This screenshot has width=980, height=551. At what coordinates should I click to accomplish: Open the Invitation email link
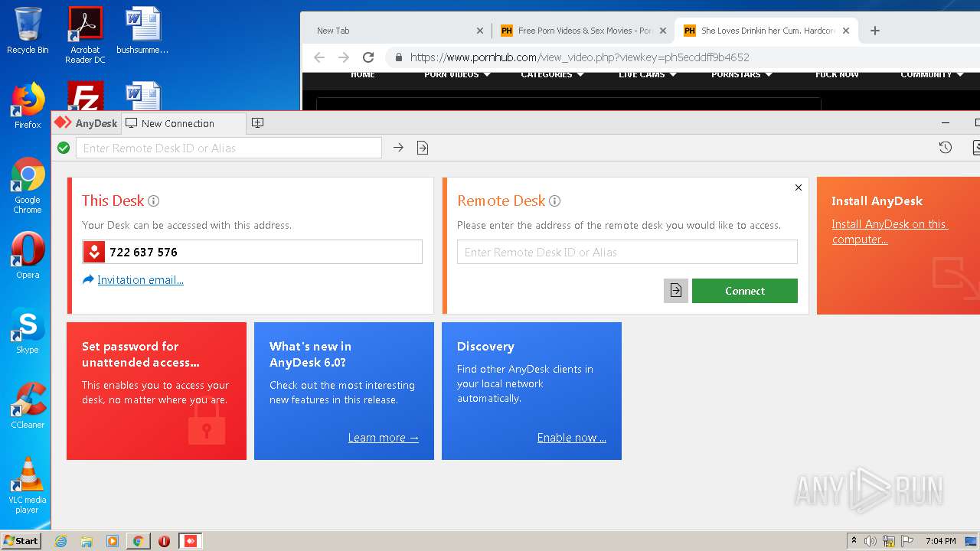140,280
